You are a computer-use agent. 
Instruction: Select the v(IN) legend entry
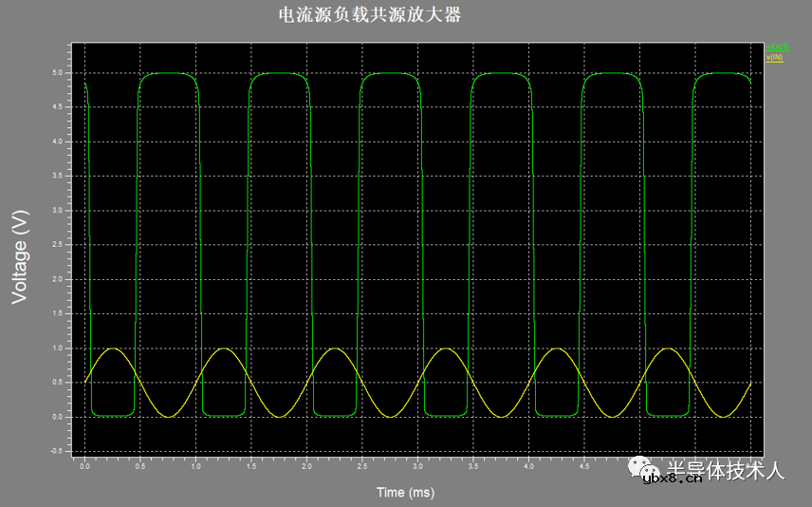coord(775,57)
